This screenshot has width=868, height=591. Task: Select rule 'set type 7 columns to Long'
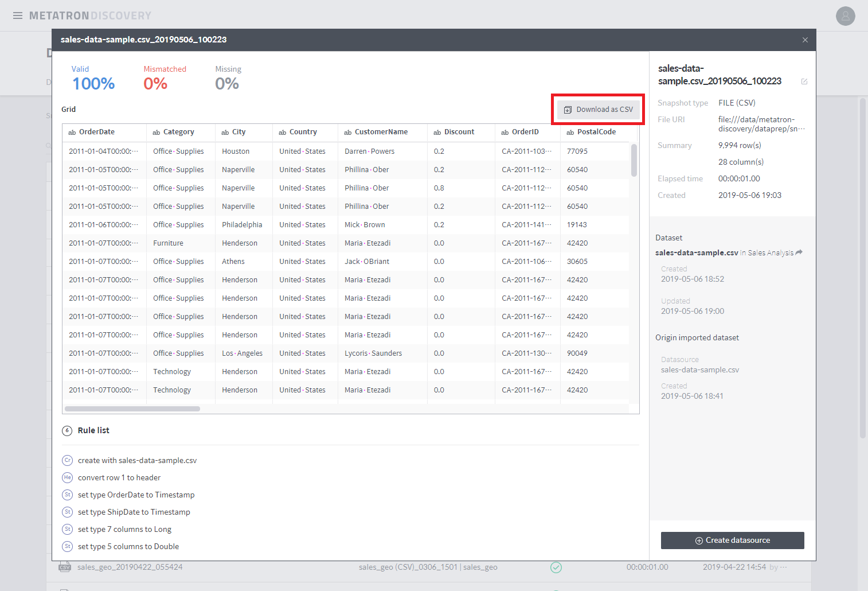tap(124, 529)
